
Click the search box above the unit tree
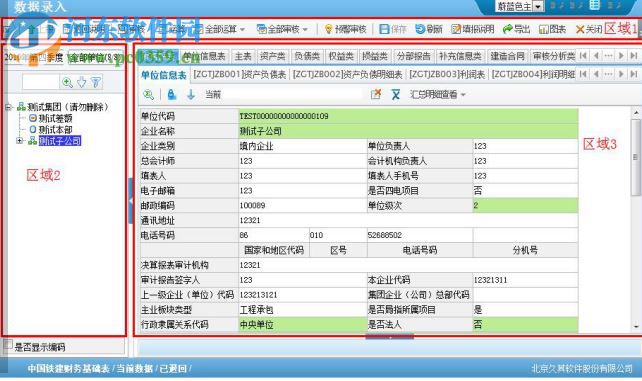click(41, 82)
